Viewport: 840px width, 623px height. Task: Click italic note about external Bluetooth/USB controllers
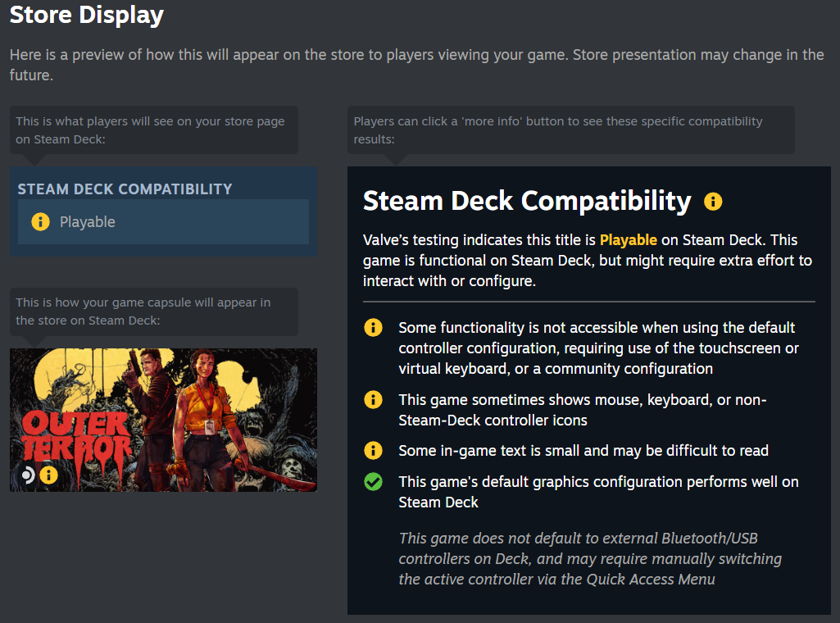pos(590,559)
